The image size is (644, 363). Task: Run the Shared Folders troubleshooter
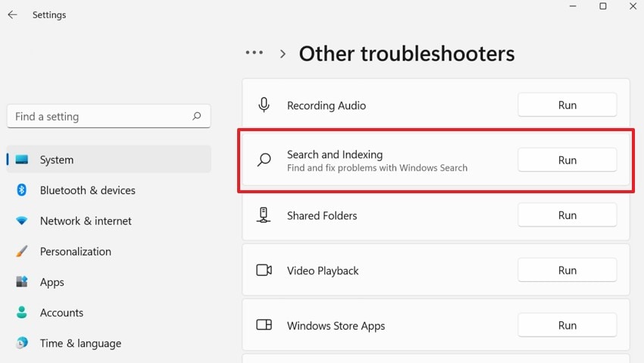click(x=567, y=215)
